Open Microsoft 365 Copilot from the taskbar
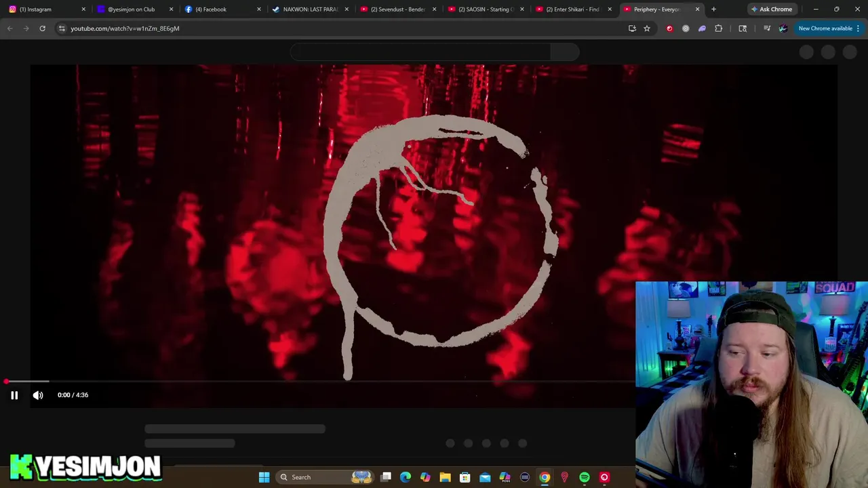 (x=505, y=477)
